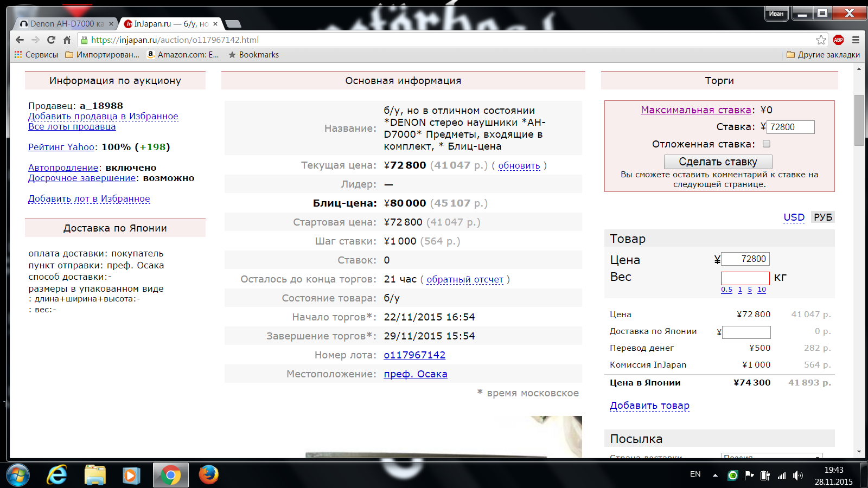Open the media player taskbar icon
Screen dimensions: 868x488
(131, 475)
